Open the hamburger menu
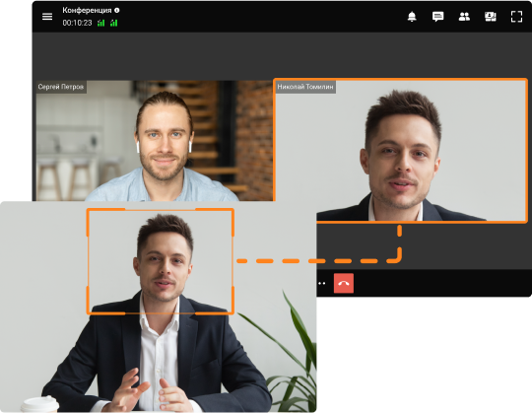The image size is (532, 413). click(x=47, y=17)
